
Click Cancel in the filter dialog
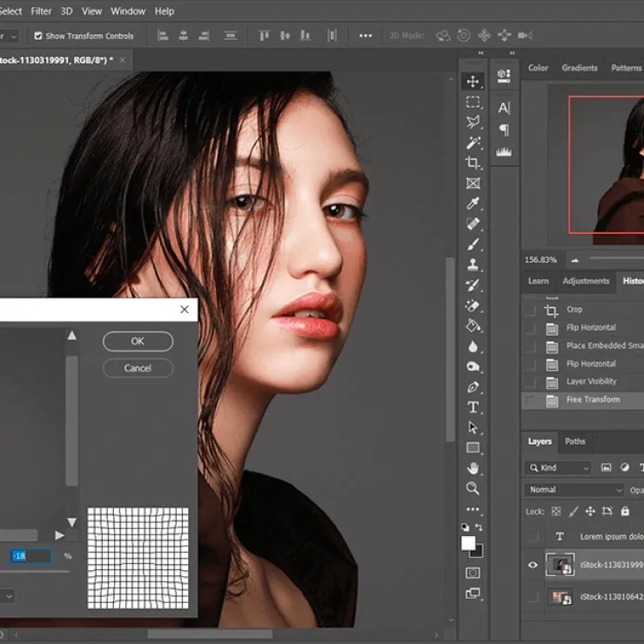[x=138, y=368]
